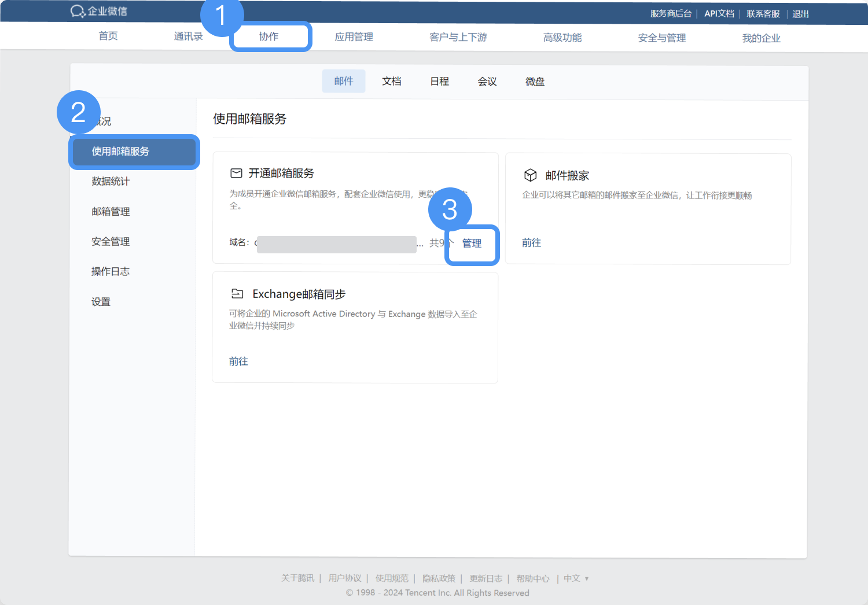Open 安全管理 in the left sidebar
Image resolution: width=868 pixels, height=605 pixels.
click(x=111, y=242)
